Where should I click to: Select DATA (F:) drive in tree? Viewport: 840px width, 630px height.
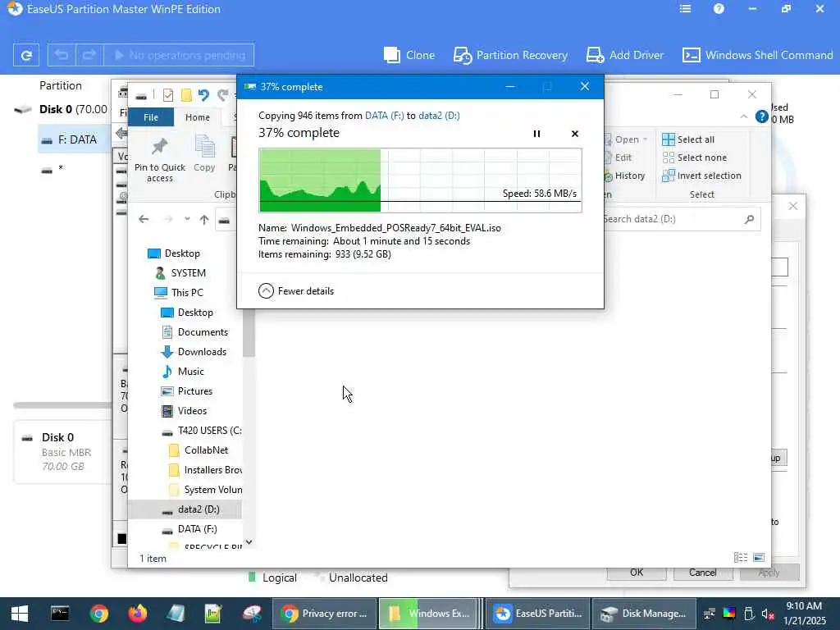click(x=189, y=529)
